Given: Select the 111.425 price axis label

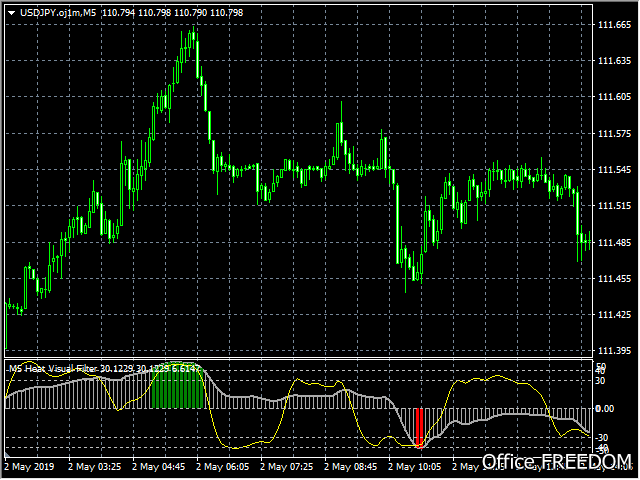Looking at the screenshot, I should [x=614, y=315].
